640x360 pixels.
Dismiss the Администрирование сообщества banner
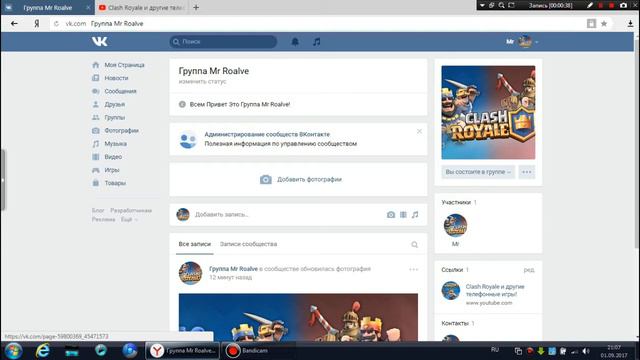[x=419, y=131]
